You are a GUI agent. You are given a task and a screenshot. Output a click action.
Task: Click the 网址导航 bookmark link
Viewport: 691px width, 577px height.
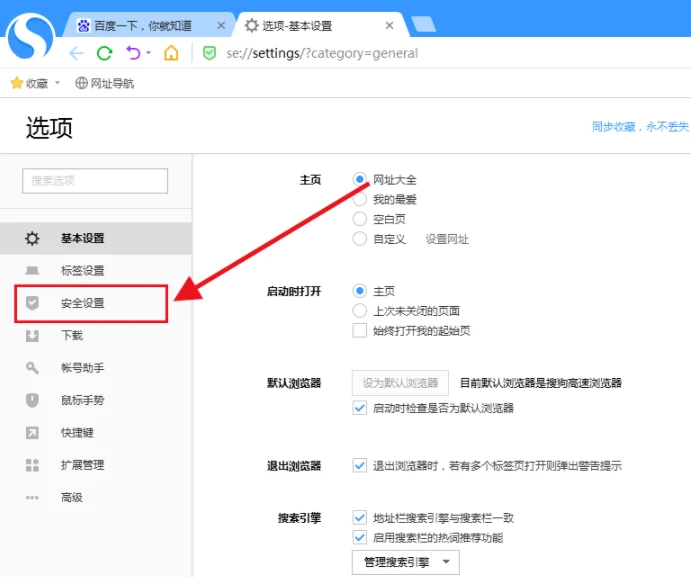pyautogui.click(x=111, y=84)
